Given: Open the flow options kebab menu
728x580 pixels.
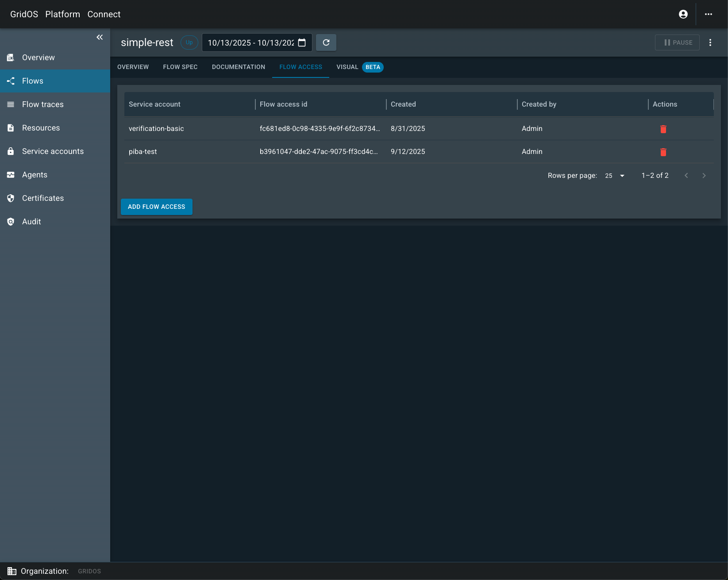Looking at the screenshot, I should (710, 42).
